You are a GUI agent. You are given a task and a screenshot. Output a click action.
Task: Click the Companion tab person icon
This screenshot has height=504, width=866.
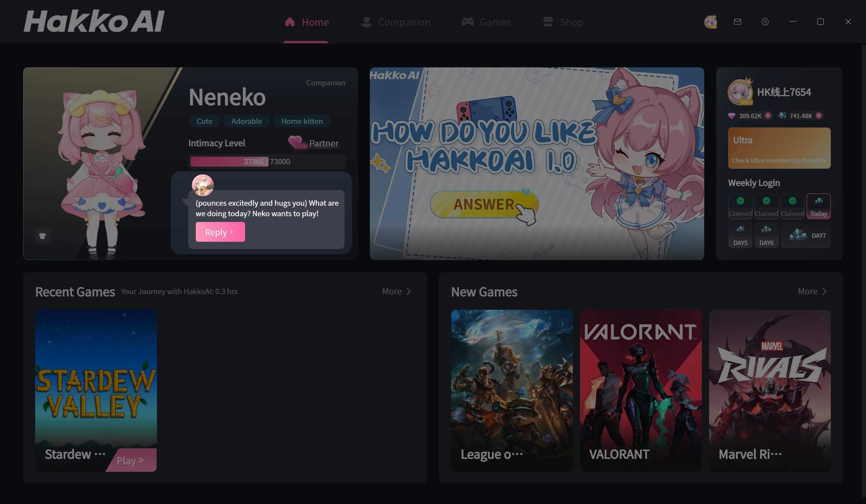tap(366, 22)
